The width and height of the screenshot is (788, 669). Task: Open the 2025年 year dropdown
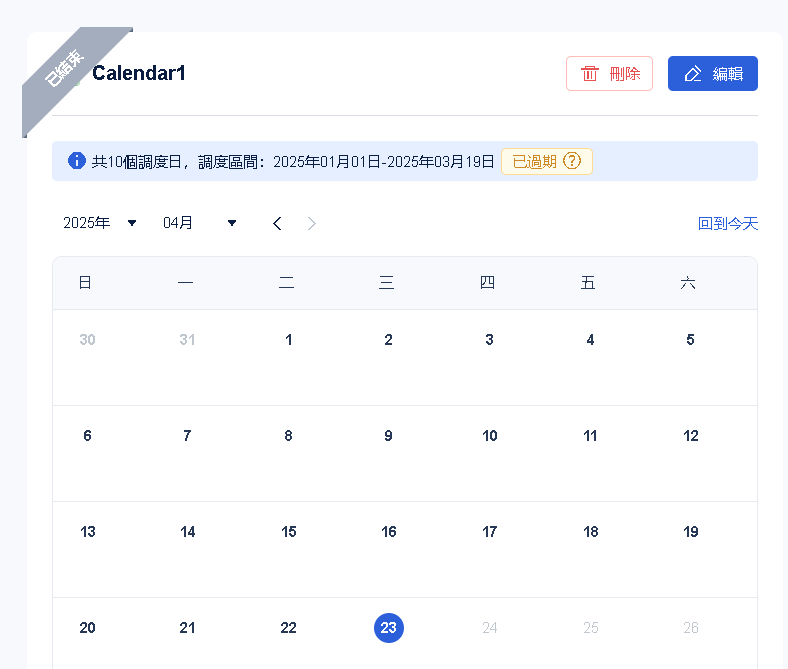(x=100, y=223)
